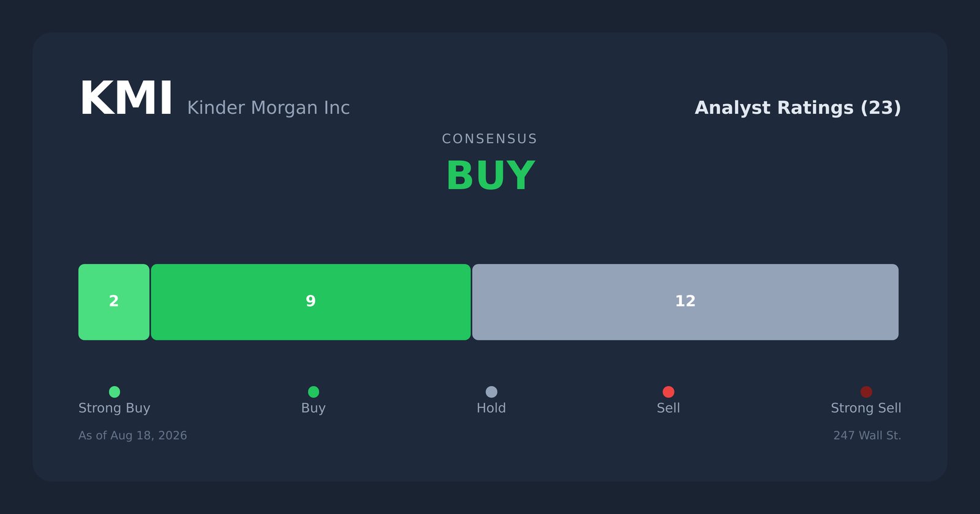Viewport: 980px width, 514px height.
Task: Open Analyst Ratings (23) heading
Action: 797,108
